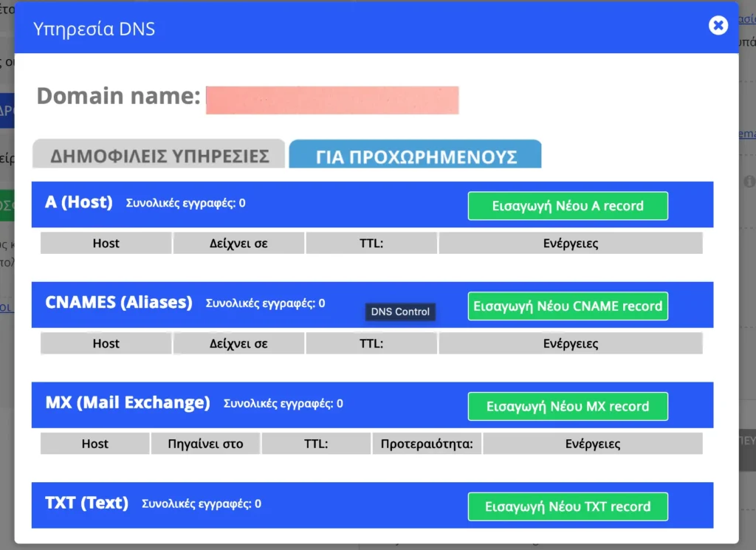Close the Υπηρεσία DNS dialog
The image size is (756, 550).
coord(718,26)
